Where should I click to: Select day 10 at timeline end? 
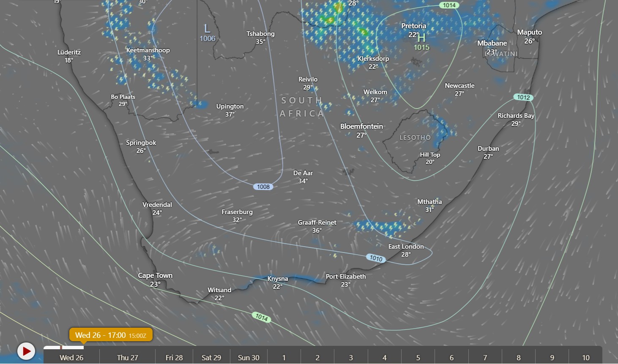point(585,357)
